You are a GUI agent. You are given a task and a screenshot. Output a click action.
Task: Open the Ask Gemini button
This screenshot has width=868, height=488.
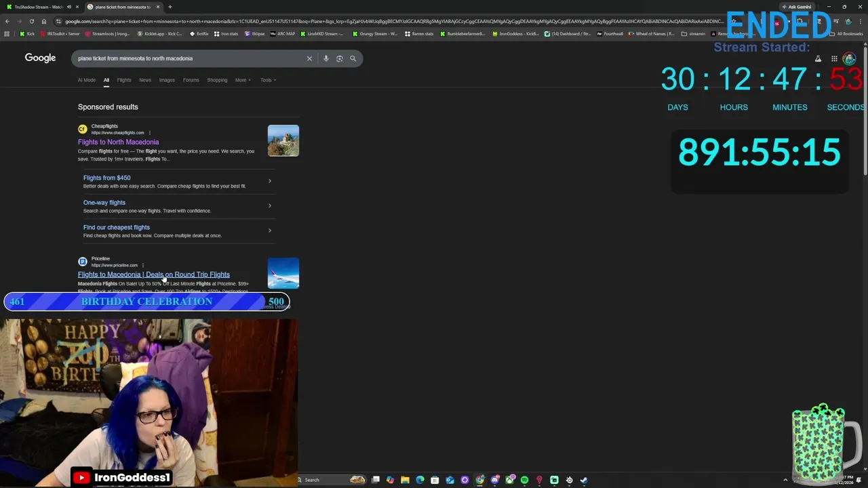(x=796, y=7)
